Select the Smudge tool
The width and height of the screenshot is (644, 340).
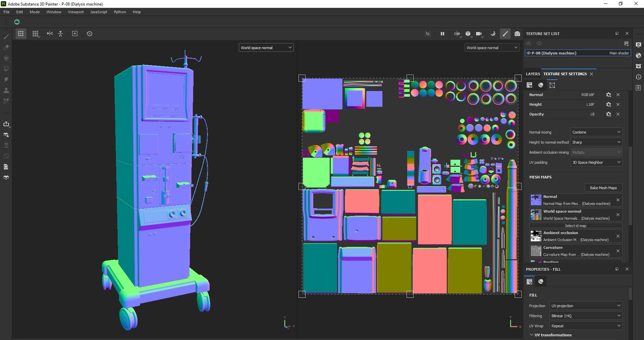click(x=6, y=79)
